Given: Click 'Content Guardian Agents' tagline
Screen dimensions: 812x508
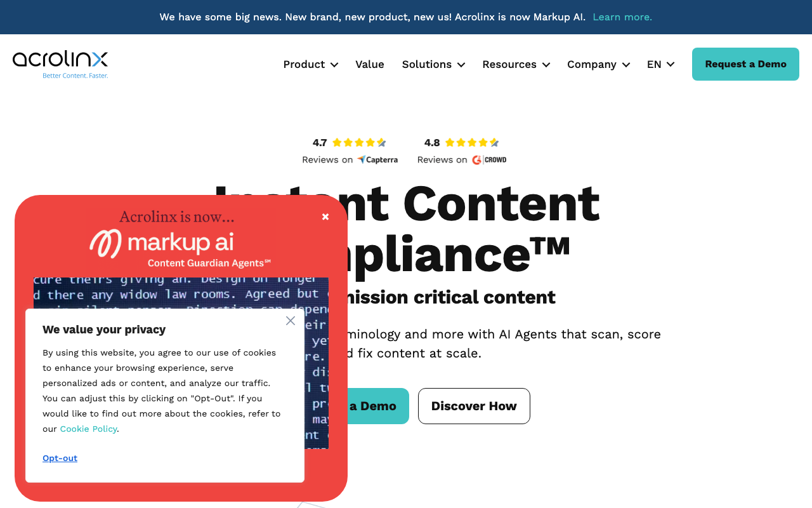Looking at the screenshot, I should pyautogui.click(x=209, y=263).
